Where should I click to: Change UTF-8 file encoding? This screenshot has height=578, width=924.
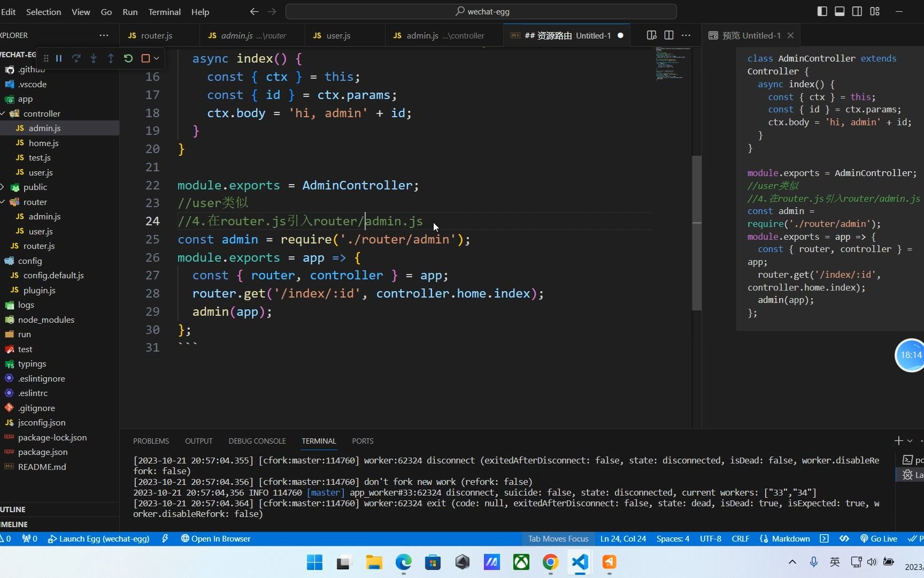pyautogui.click(x=711, y=538)
